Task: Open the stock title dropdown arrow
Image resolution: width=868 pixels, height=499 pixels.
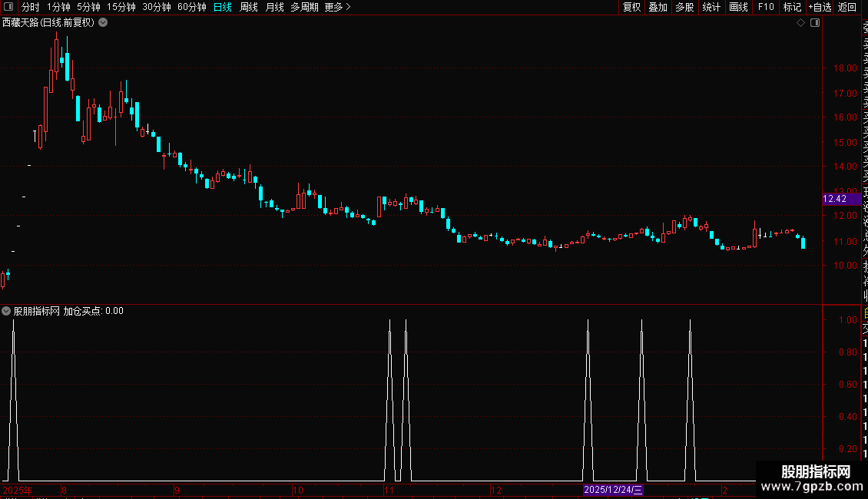Action: pos(103,23)
